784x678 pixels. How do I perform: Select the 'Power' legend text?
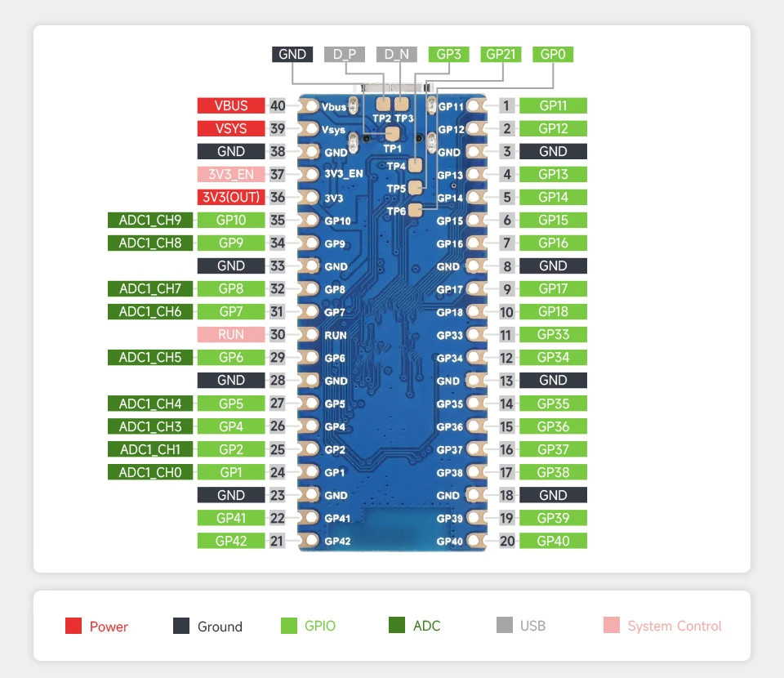(x=109, y=627)
